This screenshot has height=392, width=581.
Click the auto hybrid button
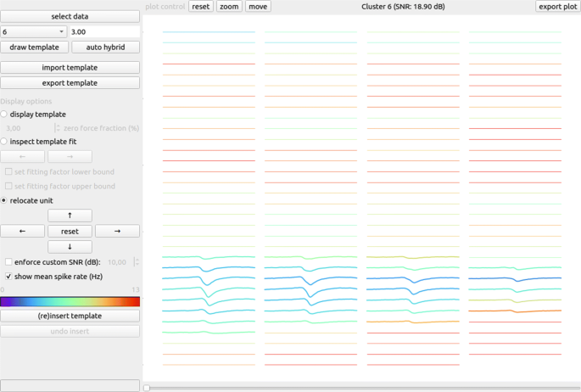[106, 47]
